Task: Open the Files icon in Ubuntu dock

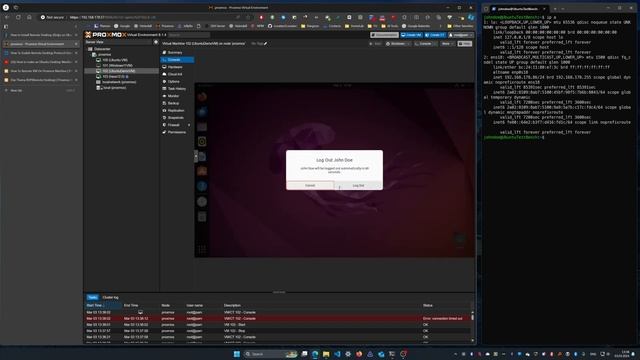Action: point(202,127)
